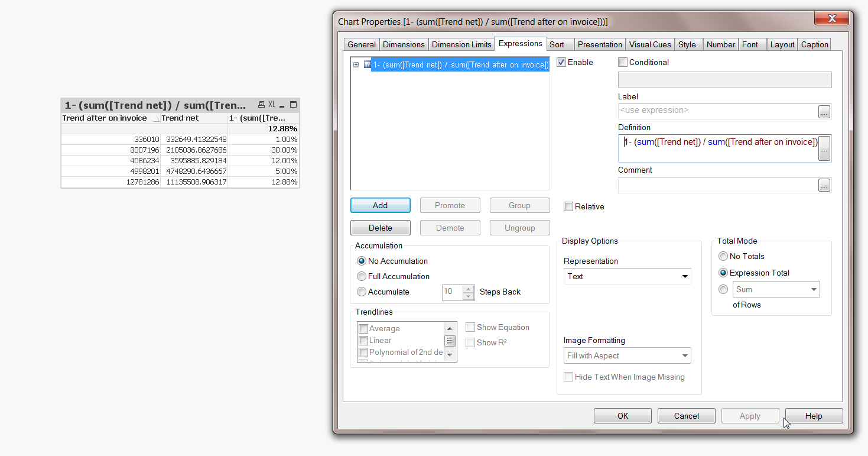Click XL export icon in table caption
Image resolution: width=868 pixels, height=456 pixels.
pos(272,105)
